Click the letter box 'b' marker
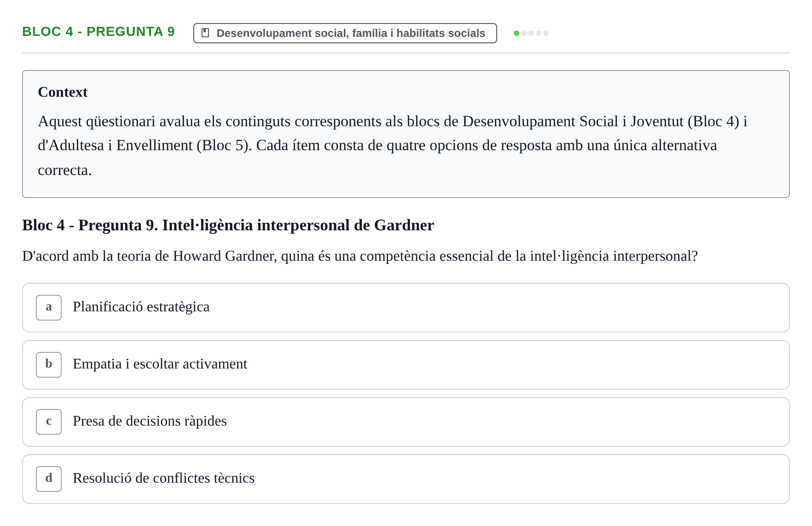The height and width of the screenshot is (526, 812). click(x=49, y=365)
